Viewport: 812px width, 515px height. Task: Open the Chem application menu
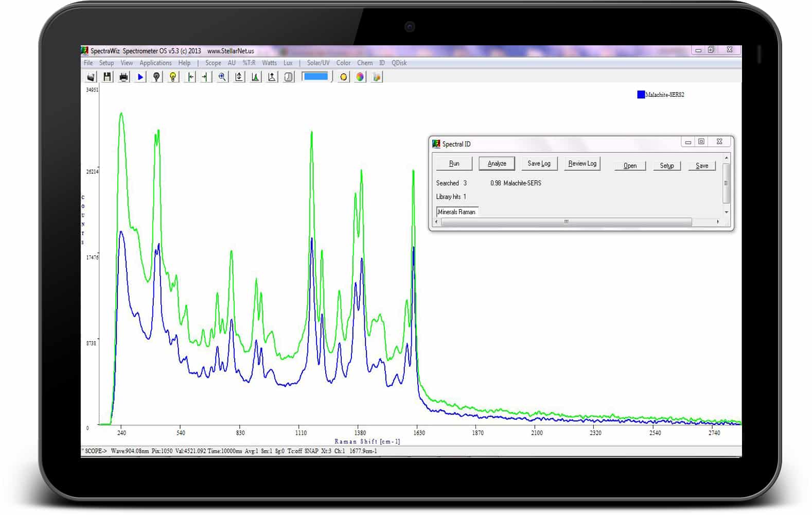coord(365,63)
